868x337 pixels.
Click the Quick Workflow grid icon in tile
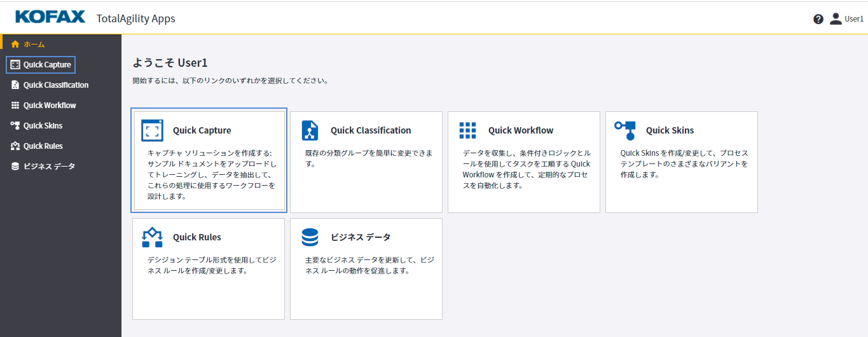pos(467,130)
